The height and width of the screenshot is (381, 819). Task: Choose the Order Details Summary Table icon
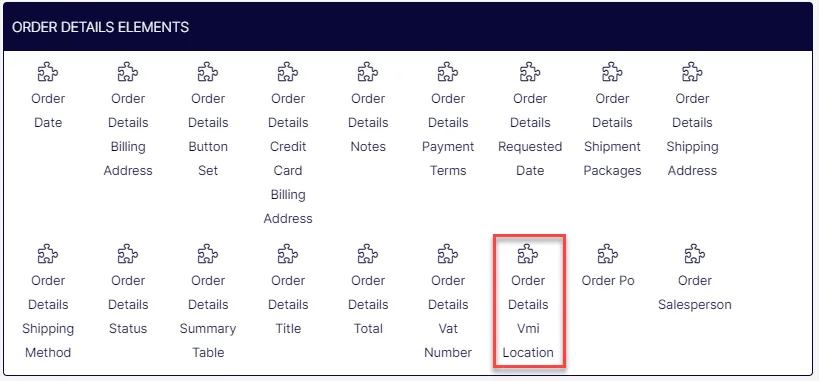pos(208,254)
